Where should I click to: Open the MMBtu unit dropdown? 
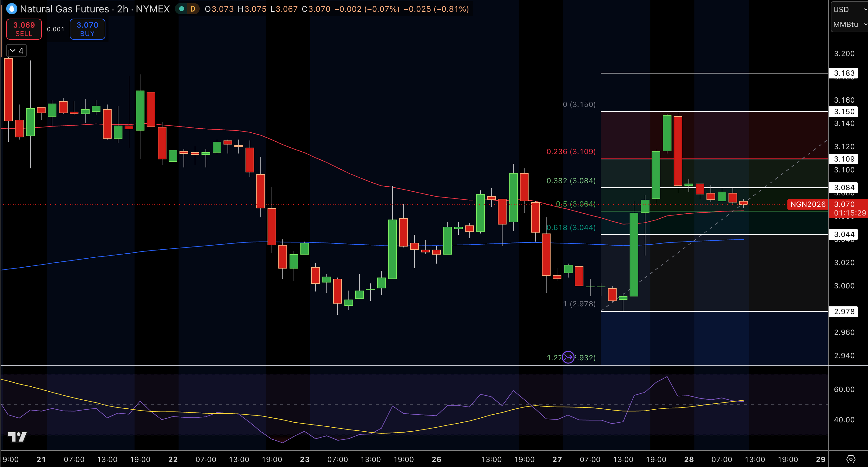click(x=849, y=24)
